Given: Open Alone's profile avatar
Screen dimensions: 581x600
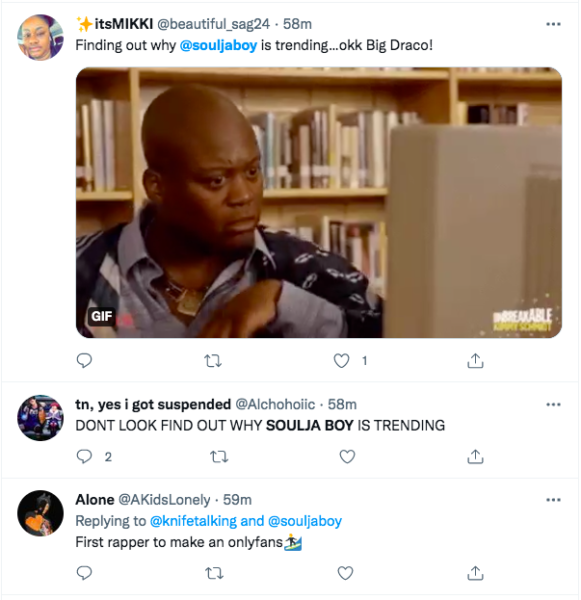Looking at the screenshot, I should pyautogui.click(x=41, y=513).
